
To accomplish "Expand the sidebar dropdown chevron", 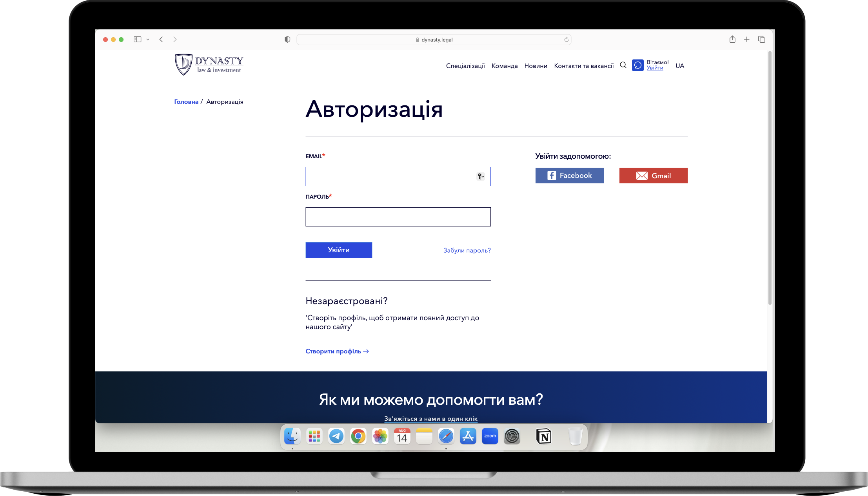I will (148, 40).
